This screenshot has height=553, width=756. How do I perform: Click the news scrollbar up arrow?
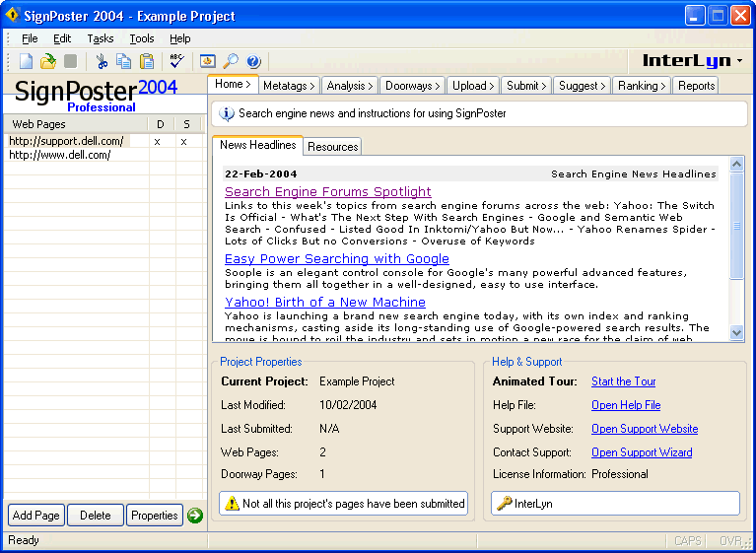click(x=736, y=165)
